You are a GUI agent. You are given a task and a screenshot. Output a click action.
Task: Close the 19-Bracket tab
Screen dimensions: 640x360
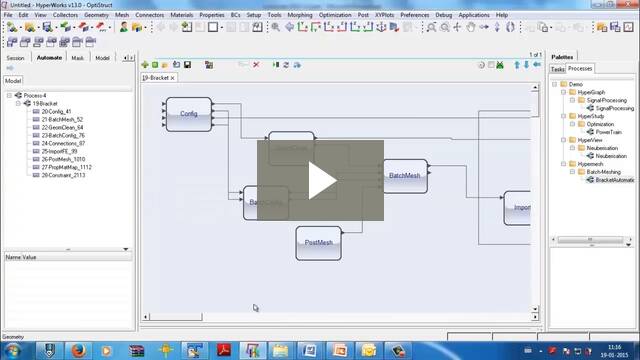tap(173, 78)
